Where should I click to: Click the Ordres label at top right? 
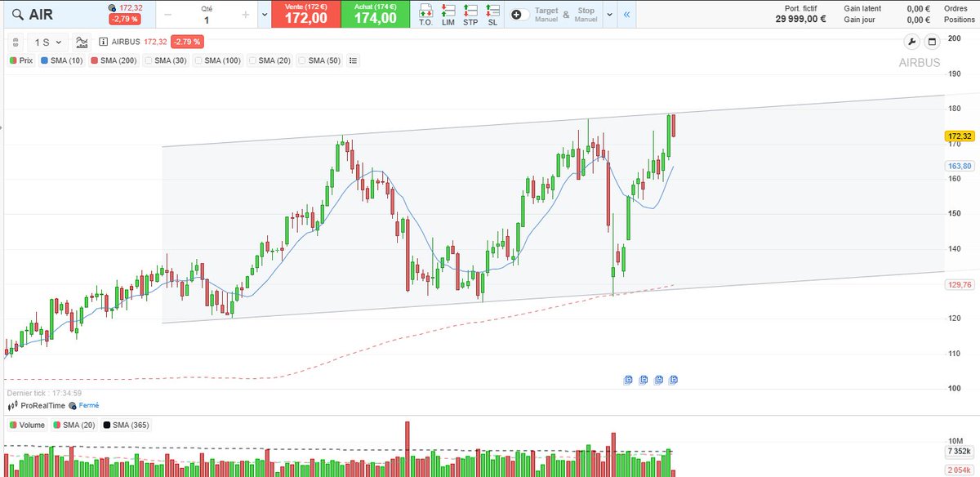(x=957, y=9)
